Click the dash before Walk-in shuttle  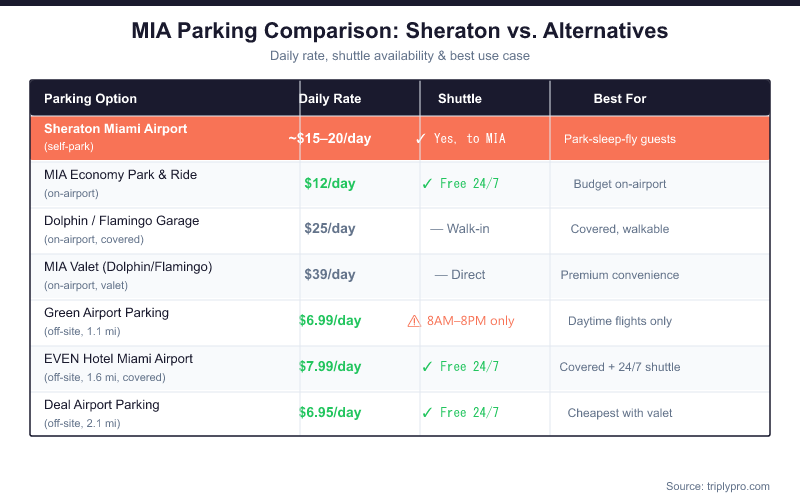436,229
